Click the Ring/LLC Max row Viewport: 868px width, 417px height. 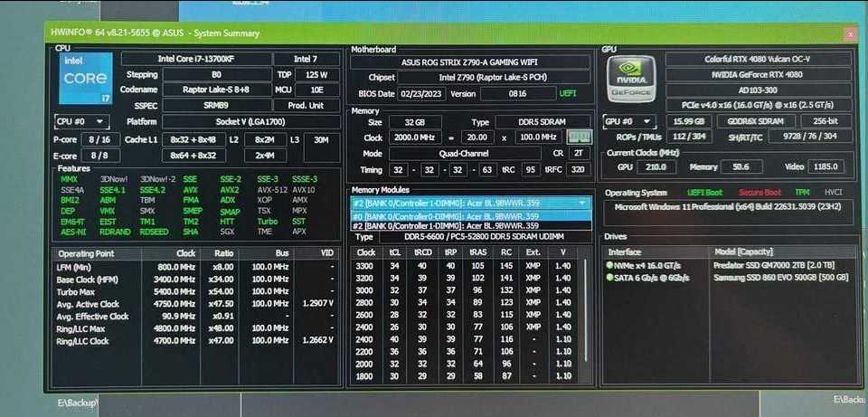pyautogui.click(x=196, y=329)
